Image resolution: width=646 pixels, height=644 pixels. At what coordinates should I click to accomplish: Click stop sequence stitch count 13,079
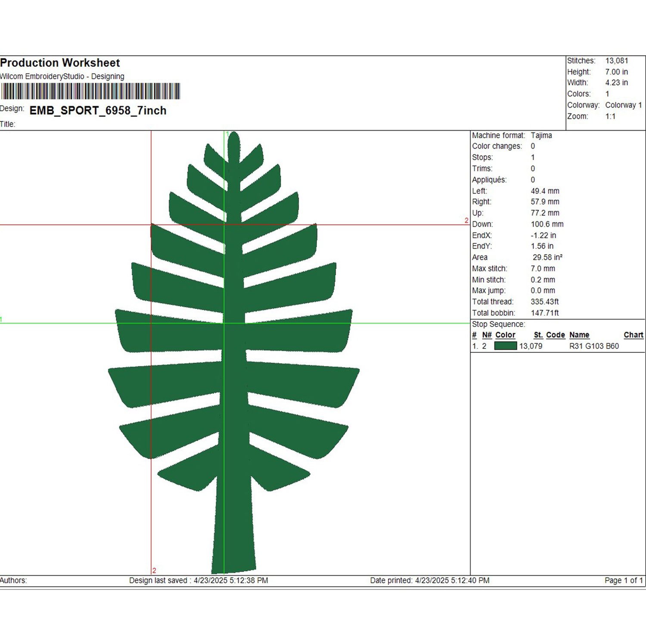pos(531,346)
